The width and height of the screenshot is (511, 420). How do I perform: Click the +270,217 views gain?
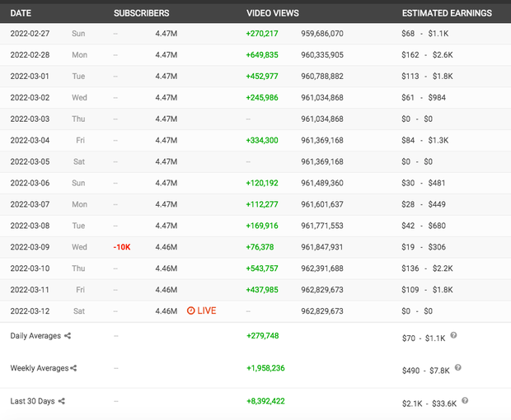[x=262, y=34]
